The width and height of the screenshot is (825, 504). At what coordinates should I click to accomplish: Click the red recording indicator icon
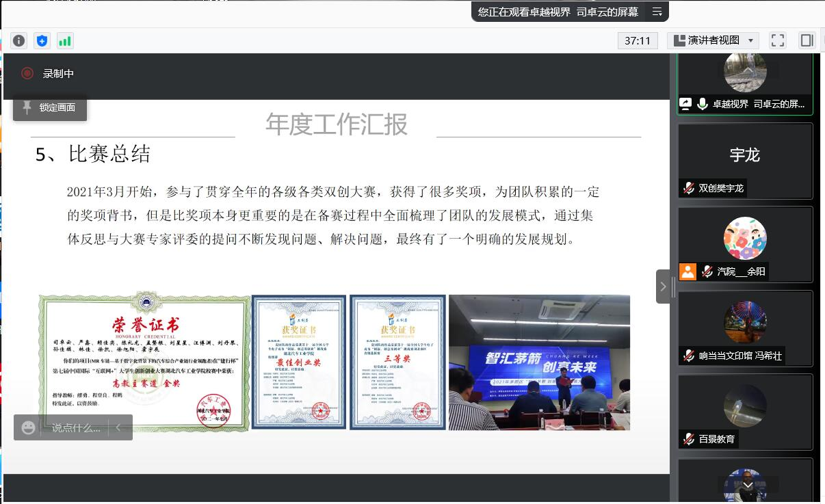27,73
